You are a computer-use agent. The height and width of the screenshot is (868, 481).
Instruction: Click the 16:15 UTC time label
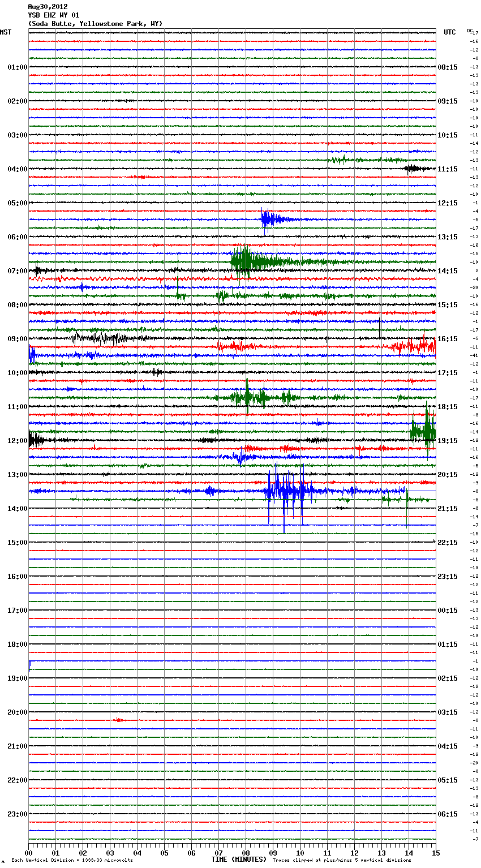pyautogui.click(x=447, y=339)
